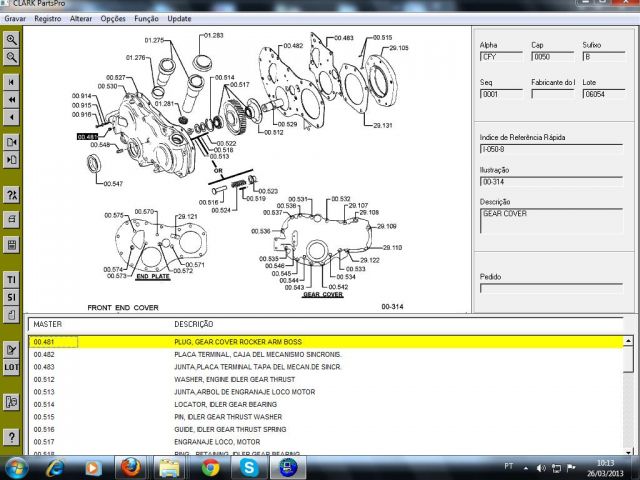Select row 00.483 JUNTA, PLACA TERMINAL
This screenshot has height=480, width=640.
pos(326,367)
